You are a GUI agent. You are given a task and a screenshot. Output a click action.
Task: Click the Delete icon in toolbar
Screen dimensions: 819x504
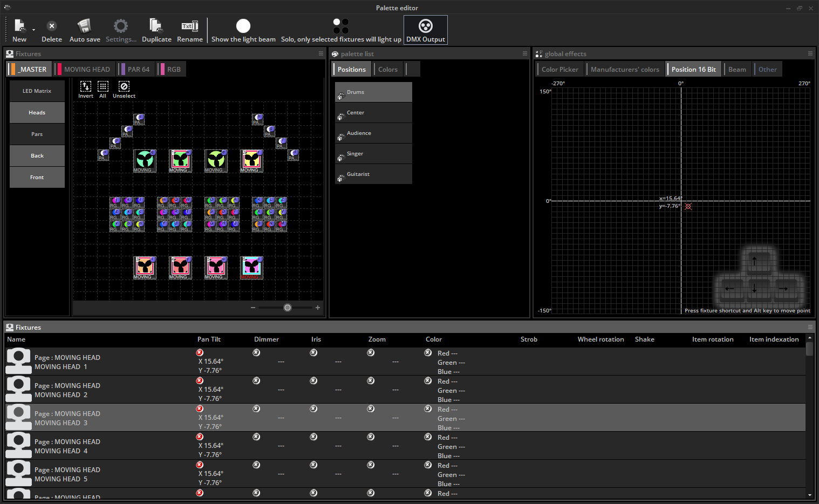(x=52, y=26)
